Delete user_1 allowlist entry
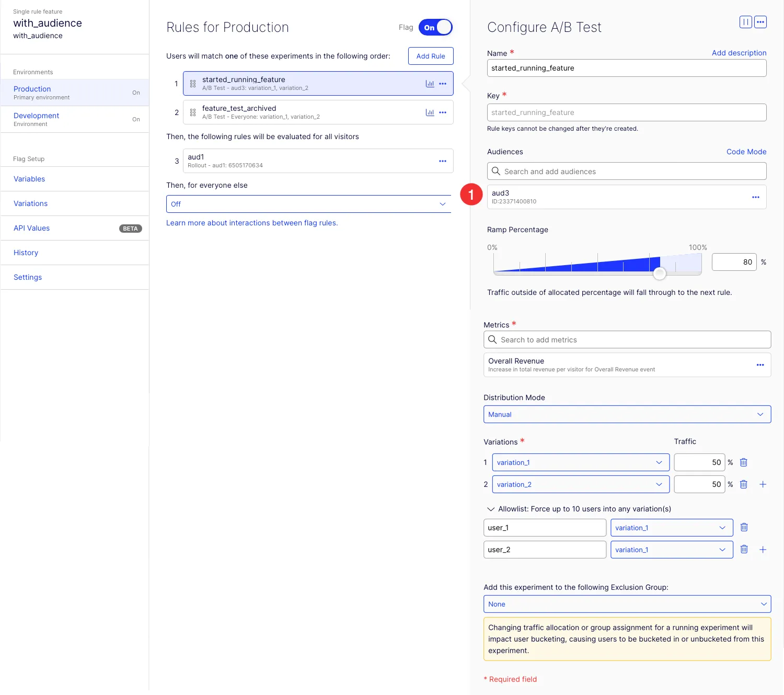The width and height of the screenshot is (784, 695). [744, 528]
